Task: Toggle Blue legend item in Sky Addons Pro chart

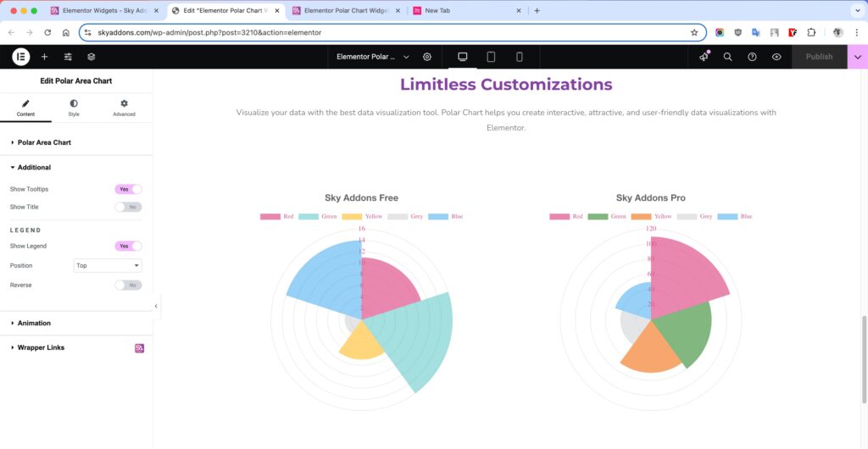Action: click(x=735, y=217)
